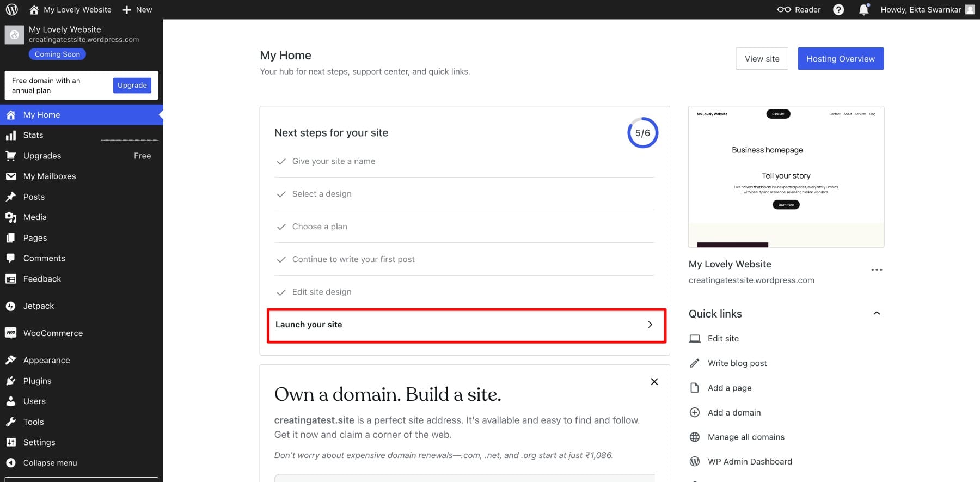
Task: Click the user avatar next to Ekta Swarnkar
Action: [970, 9]
